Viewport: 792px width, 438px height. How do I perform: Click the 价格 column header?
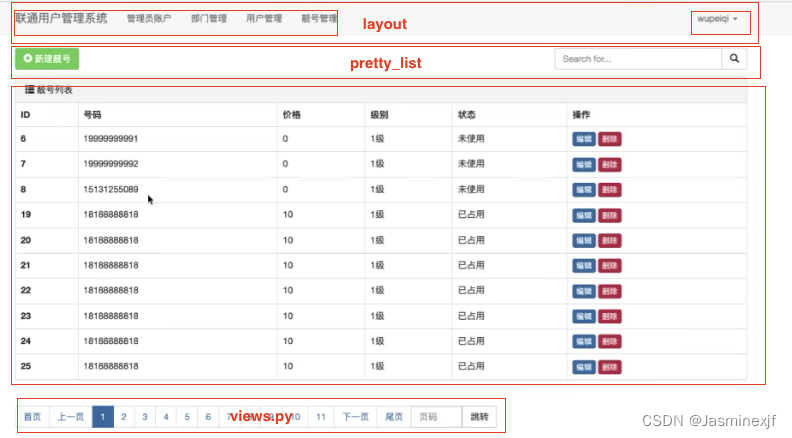[x=291, y=115]
